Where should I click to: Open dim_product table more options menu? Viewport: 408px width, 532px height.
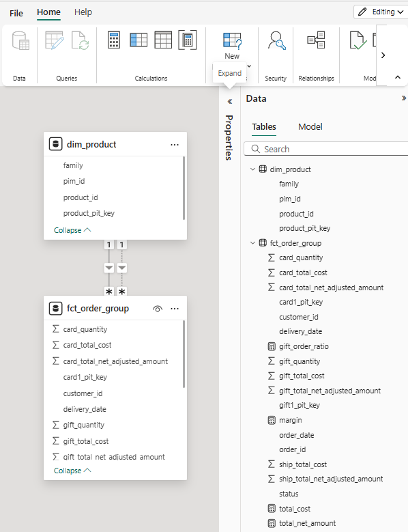click(x=175, y=145)
